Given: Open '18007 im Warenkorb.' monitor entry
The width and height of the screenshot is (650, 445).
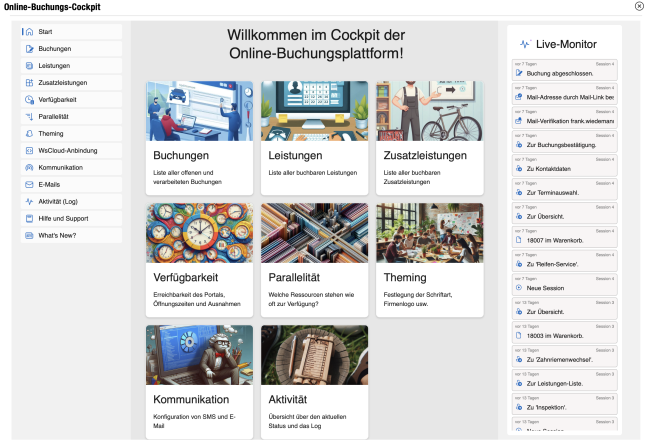Looking at the screenshot, I should click(x=564, y=240).
